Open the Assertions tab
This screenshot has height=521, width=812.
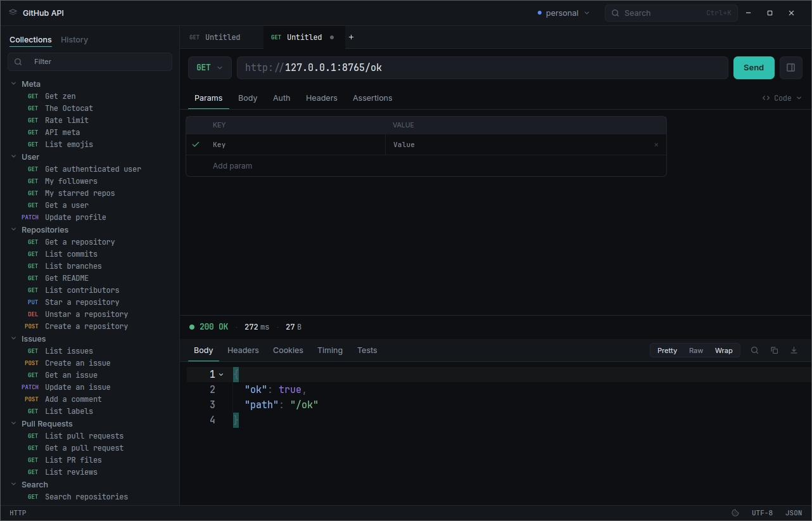pyautogui.click(x=372, y=98)
